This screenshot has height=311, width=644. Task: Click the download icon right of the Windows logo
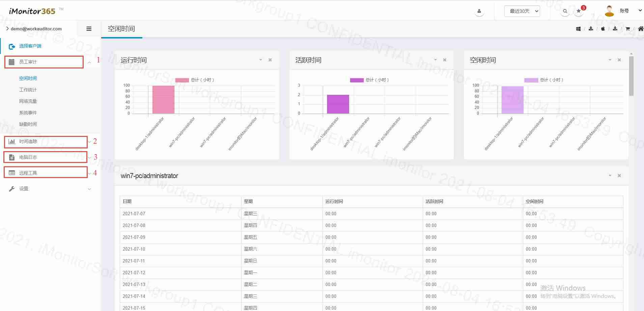(591, 29)
